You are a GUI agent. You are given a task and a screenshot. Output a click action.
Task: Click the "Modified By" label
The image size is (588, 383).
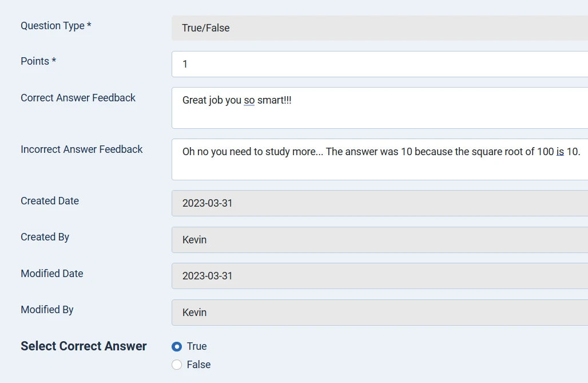[x=47, y=310]
